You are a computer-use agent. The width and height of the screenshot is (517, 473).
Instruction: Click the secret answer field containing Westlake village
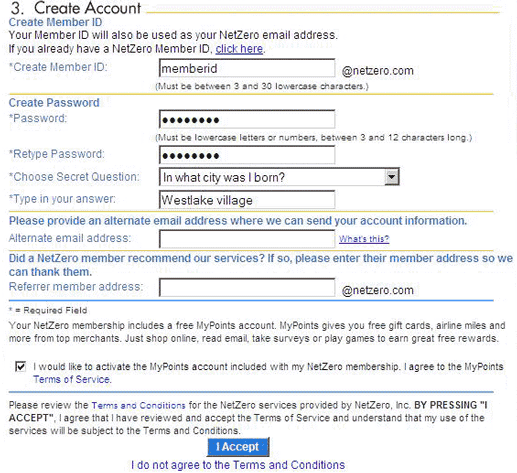coord(247,200)
